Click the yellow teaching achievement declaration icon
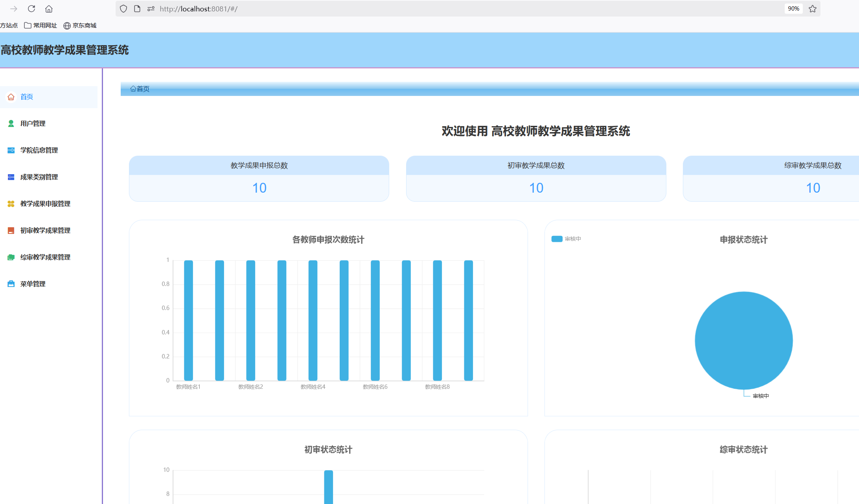This screenshot has width=859, height=504. point(11,204)
